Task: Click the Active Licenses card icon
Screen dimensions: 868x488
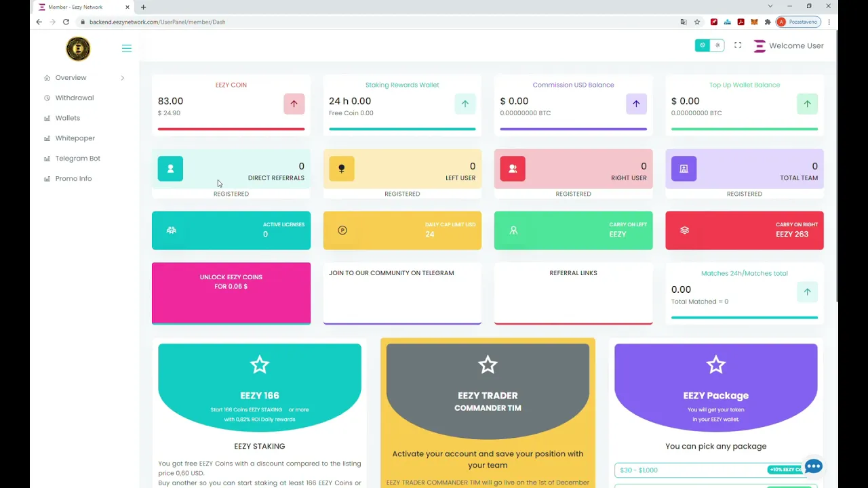Action: coord(171,230)
